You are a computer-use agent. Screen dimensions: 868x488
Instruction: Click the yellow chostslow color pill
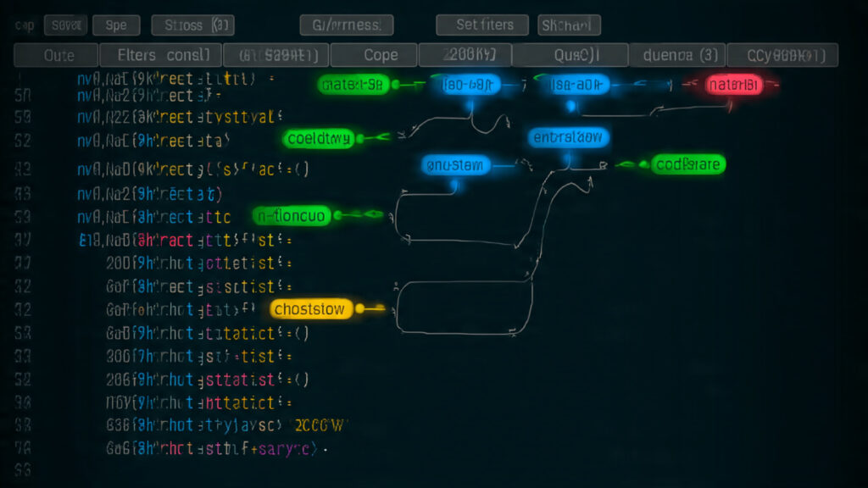tap(309, 310)
